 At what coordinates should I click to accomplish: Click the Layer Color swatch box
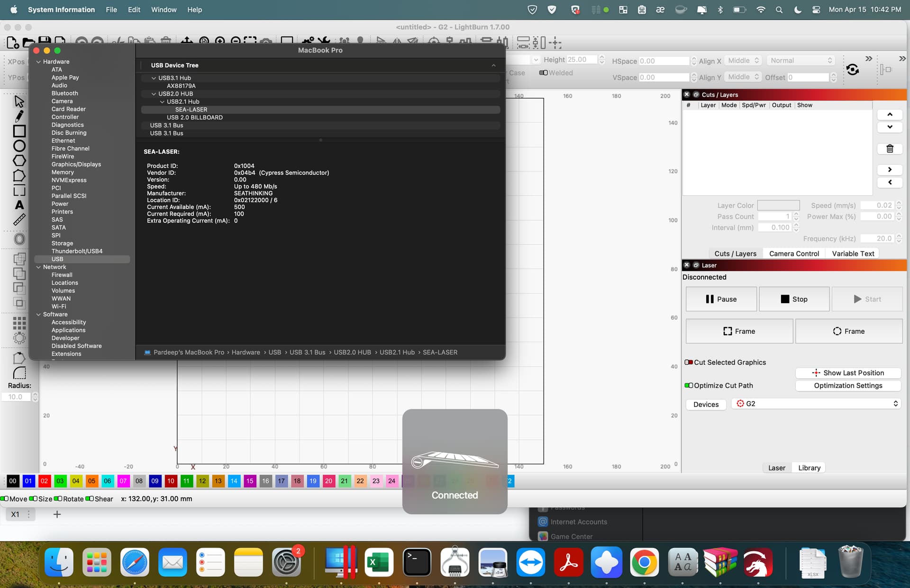(x=778, y=205)
